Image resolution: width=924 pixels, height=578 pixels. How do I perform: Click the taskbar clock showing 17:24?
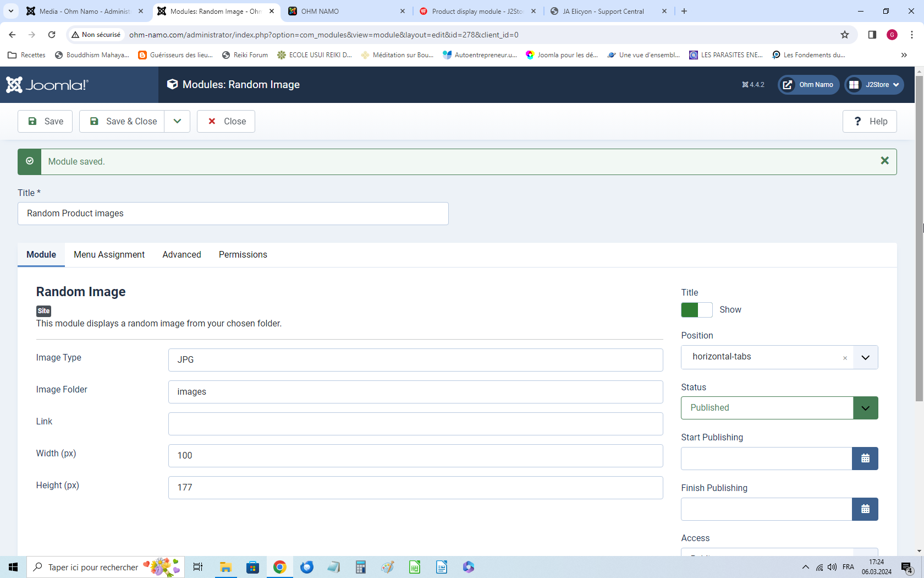(x=877, y=567)
